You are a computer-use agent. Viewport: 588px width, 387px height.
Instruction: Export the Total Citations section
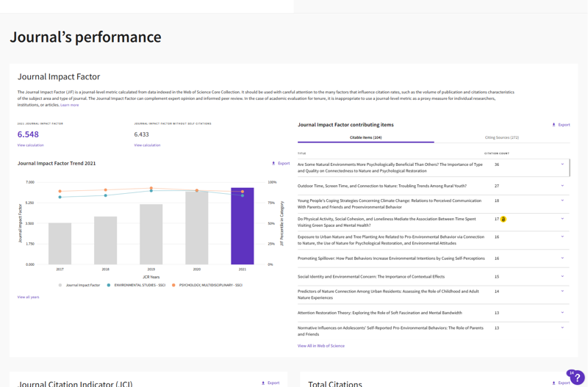pos(561,383)
